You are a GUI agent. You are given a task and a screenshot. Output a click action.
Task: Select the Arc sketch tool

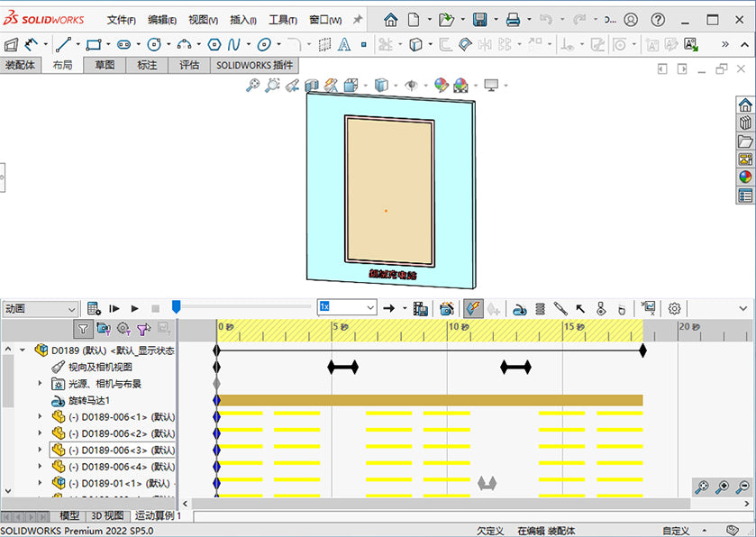(184, 45)
